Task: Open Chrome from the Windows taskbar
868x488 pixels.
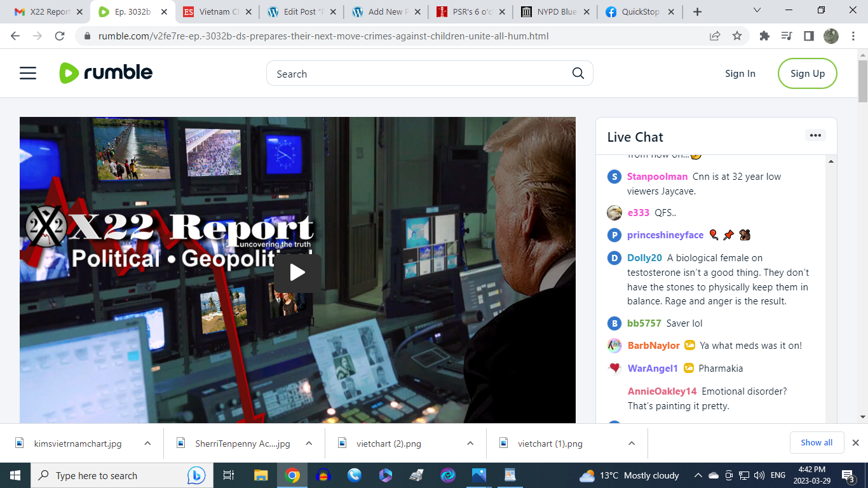Action: tap(292, 475)
